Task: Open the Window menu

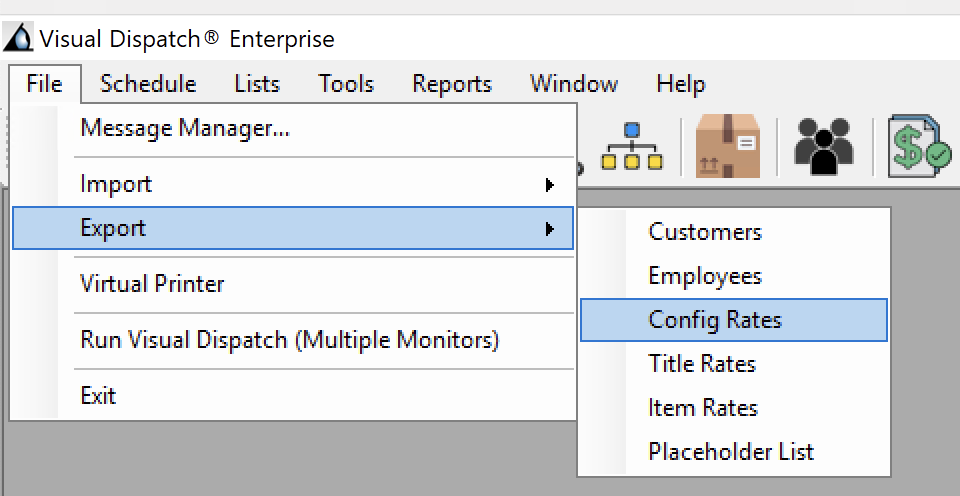Action: pos(574,84)
